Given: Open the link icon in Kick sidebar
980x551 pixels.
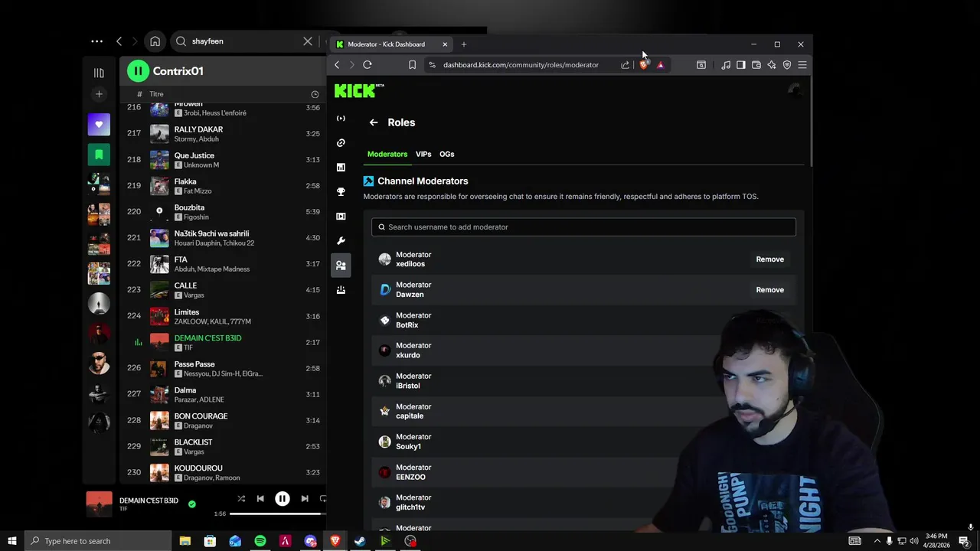Looking at the screenshot, I should [x=341, y=143].
